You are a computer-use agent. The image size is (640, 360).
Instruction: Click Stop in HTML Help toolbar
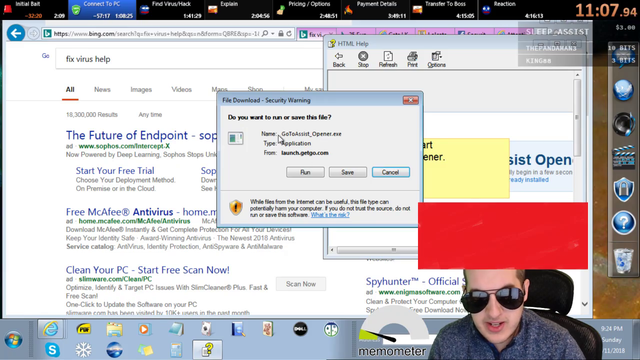pos(363,60)
